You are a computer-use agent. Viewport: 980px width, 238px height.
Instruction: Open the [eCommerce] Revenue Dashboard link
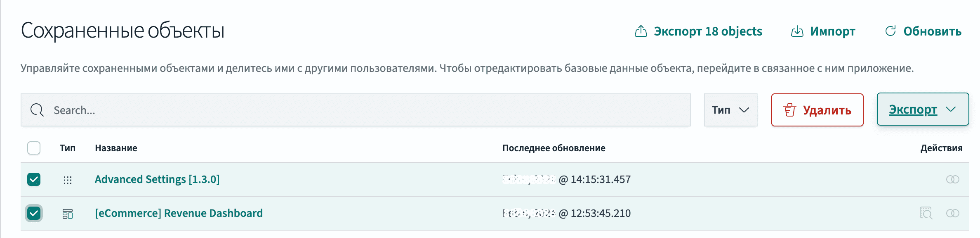(x=179, y=213)
